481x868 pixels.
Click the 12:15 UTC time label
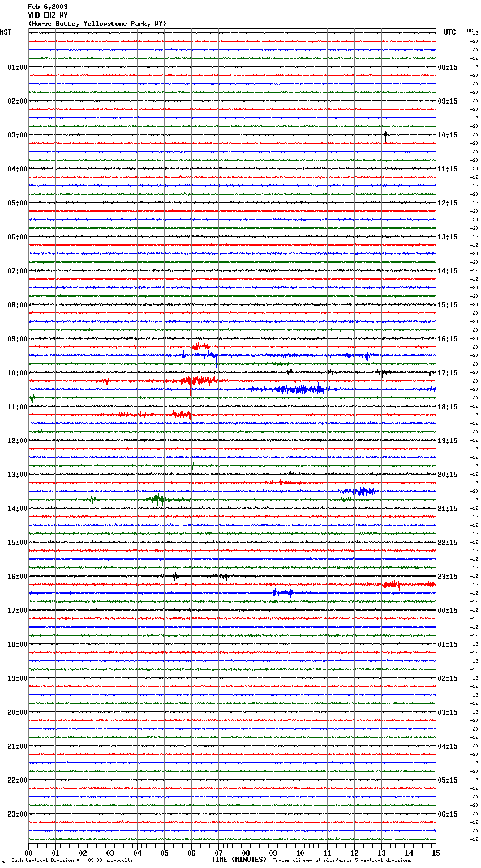click(448, 203)
